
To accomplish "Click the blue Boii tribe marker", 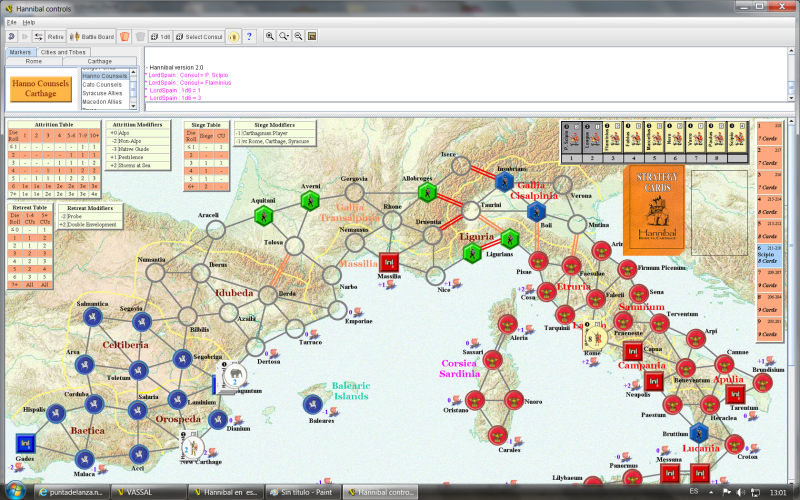I will pyautogui.click(x=536, y=211).
